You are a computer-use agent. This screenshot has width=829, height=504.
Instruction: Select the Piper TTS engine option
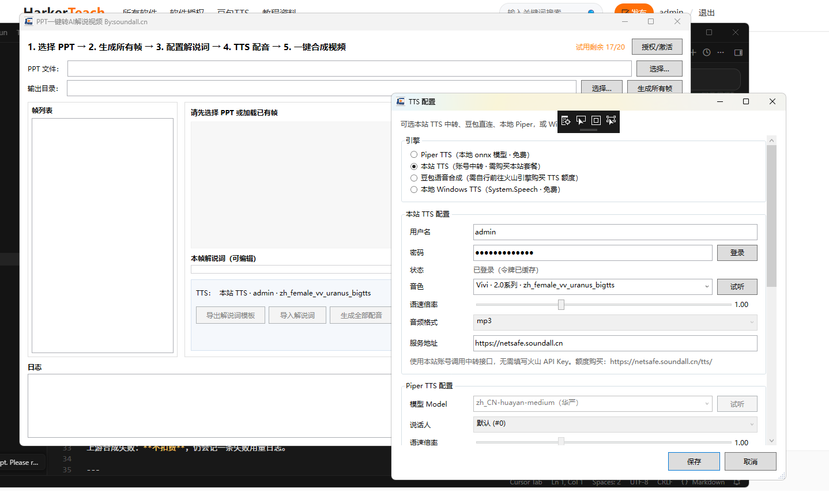pyautogui.click(x=414, y=154)
